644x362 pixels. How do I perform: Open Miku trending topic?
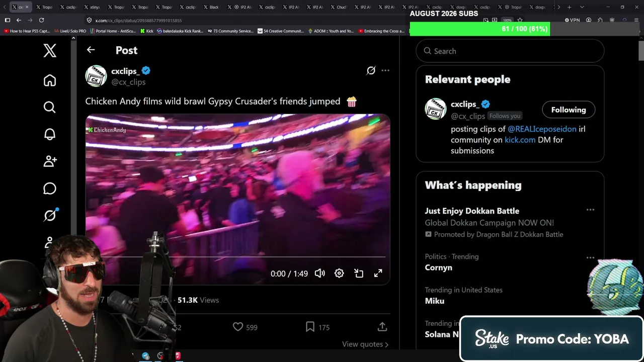[x=435, y=301]
